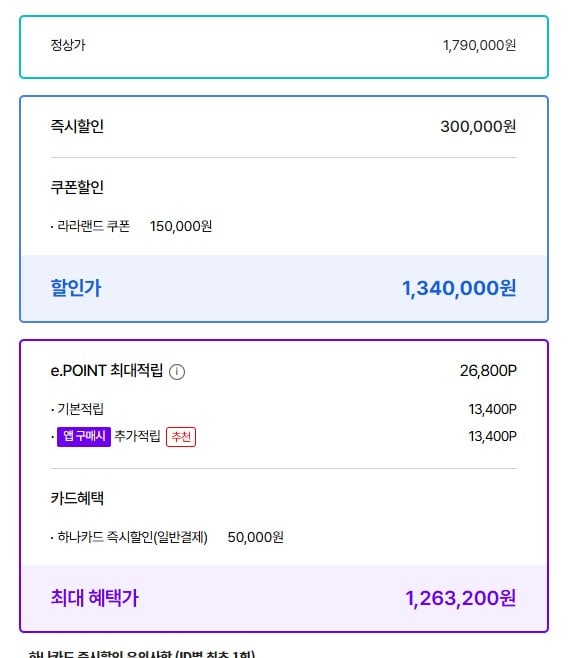This screenshot has width=571, height=658.
Task: Click the purple 최대 혜택가 label
Action: click(94, 598)
